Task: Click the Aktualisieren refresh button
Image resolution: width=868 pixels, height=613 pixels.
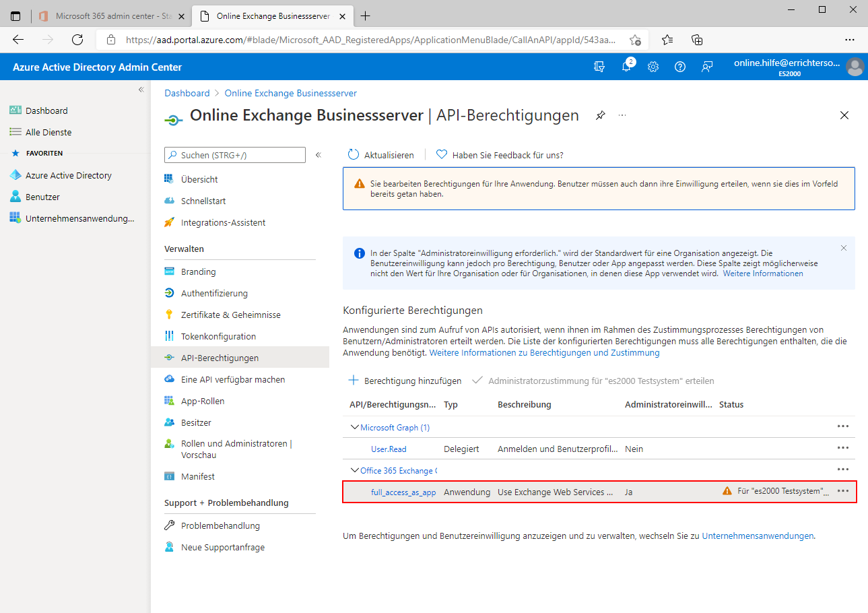Action: [381, 155]
